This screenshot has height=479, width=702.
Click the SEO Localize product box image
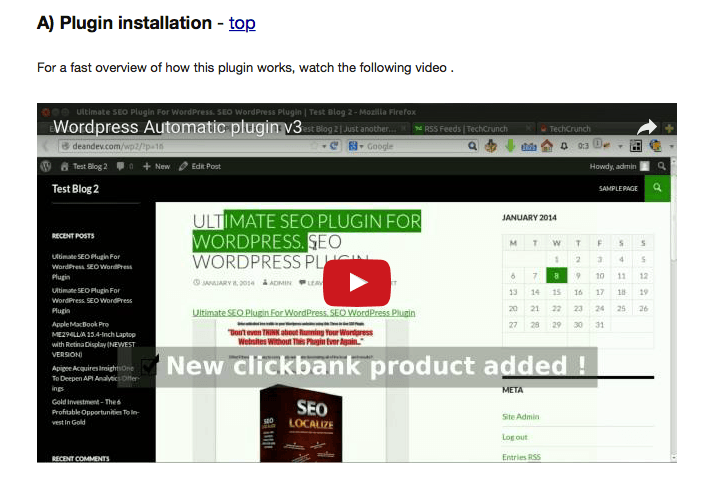click(x=301, y=423)
